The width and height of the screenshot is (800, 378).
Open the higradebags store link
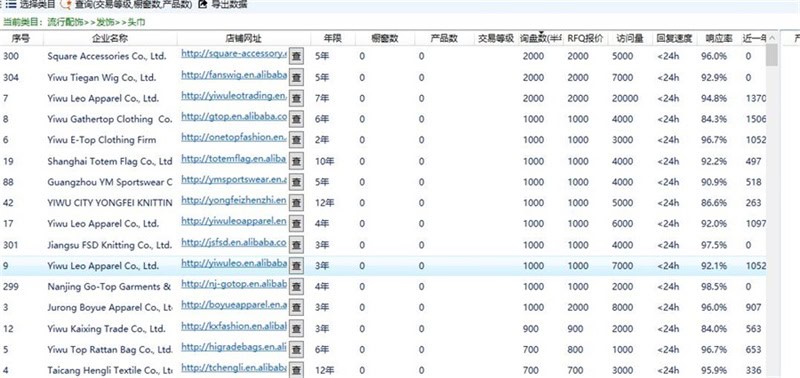tap(234, 347)
